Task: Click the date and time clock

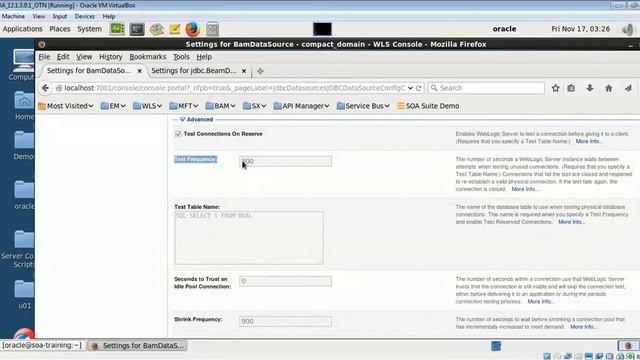Action: (580, 29)
